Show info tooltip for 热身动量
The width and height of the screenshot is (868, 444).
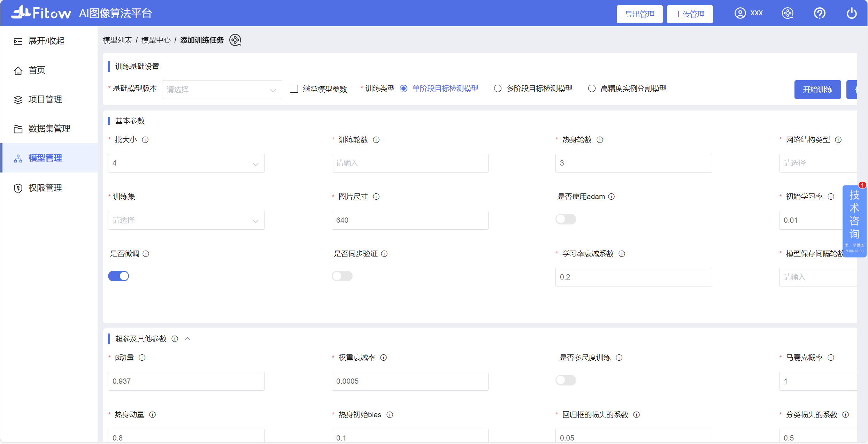click(x=153, y=415)
